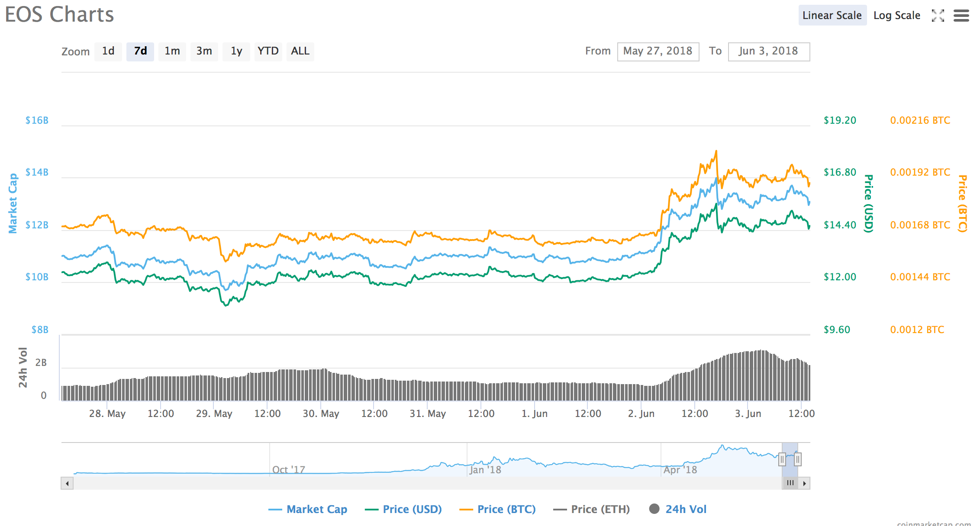Viewport: 980px width, 526px height.
Task: Click the Zoom label
Action: (75, 51)
